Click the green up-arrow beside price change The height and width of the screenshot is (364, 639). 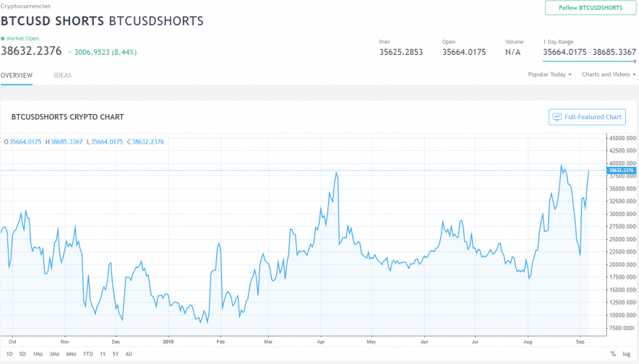point(70,52)
